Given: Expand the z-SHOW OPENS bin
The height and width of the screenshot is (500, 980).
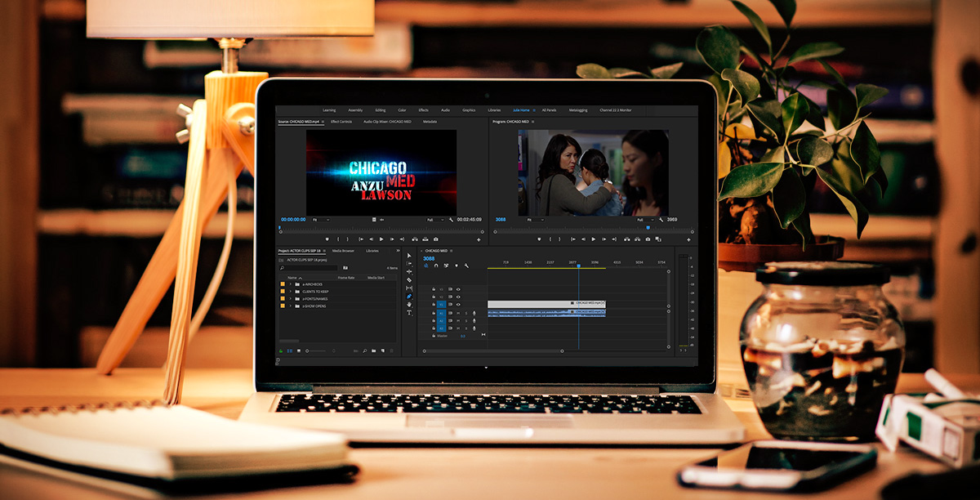Looking at the screenshot, I should pyautogui.click(x=290, y=306).
